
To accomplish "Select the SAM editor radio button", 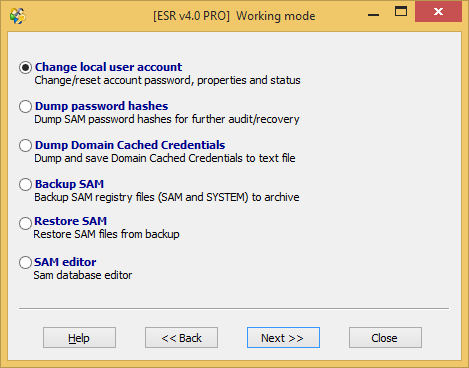I will click(25, 262).
